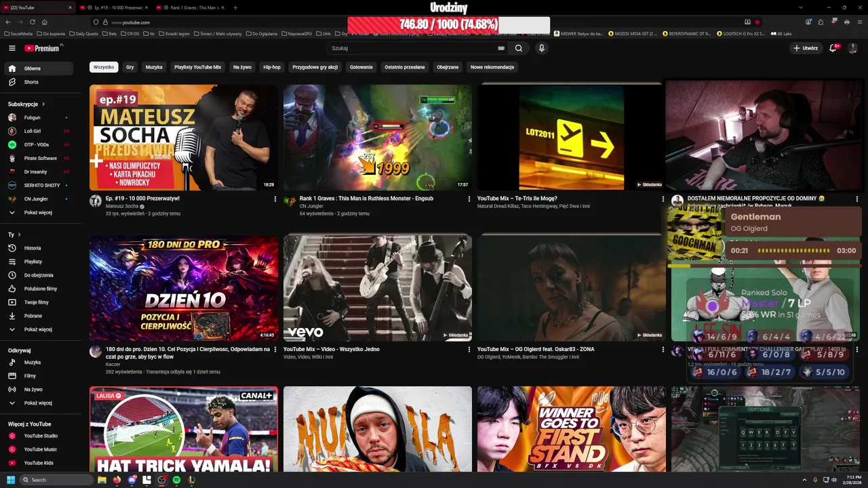Open Mateusz Socha ep.#19 thumbnail
This screenshot has width=868, height=488.
coord(184,137)
